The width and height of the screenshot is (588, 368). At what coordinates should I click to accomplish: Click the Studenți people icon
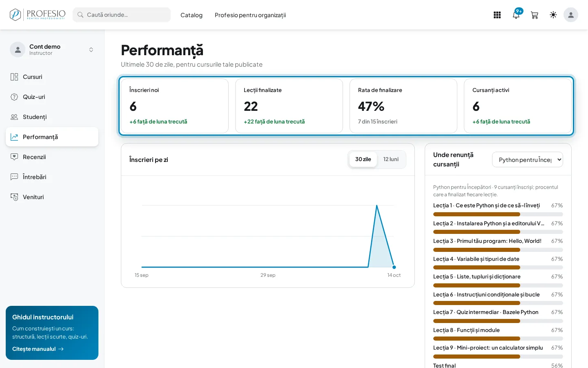coord(14,117)
